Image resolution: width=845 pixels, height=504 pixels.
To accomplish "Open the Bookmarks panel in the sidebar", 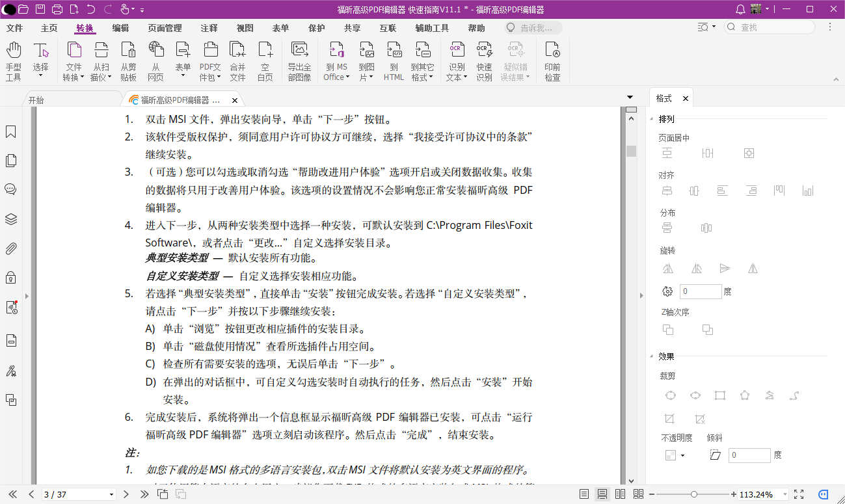I will click(x=11, y=132).
